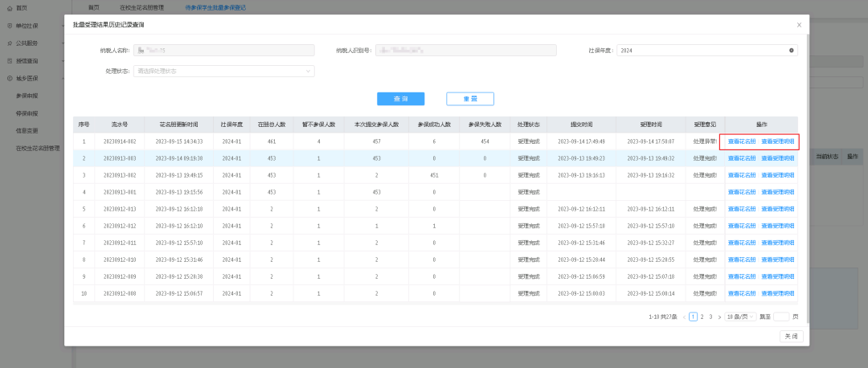Click 查看受理明细 for 流水号 20230914-002
The height and width of the screenshot is (368, 868).
coord(778,141)
